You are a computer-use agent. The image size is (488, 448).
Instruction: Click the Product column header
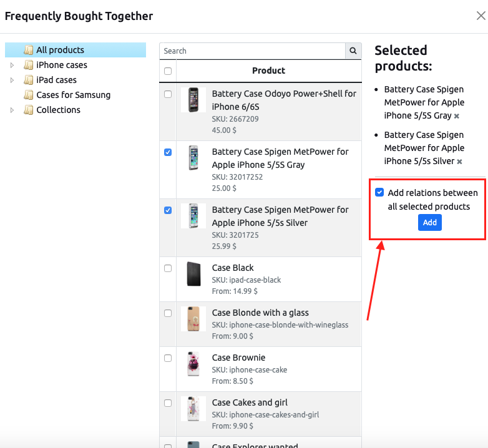268,71
